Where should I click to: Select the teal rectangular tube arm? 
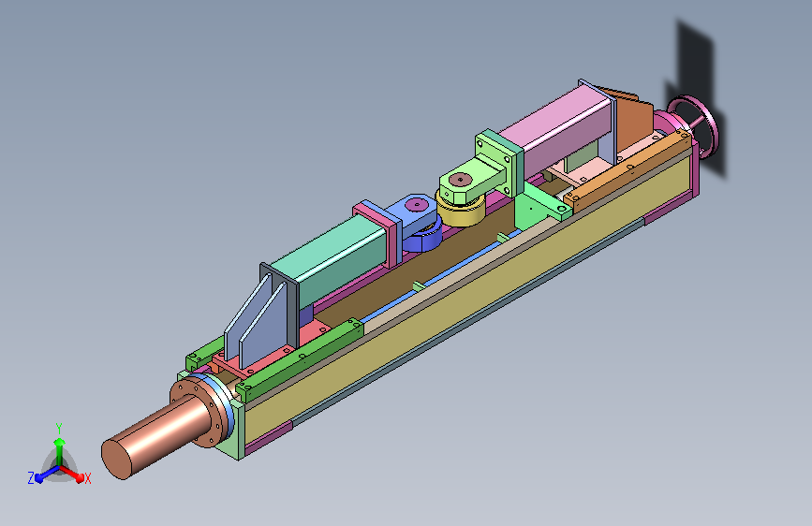point(332,261)
